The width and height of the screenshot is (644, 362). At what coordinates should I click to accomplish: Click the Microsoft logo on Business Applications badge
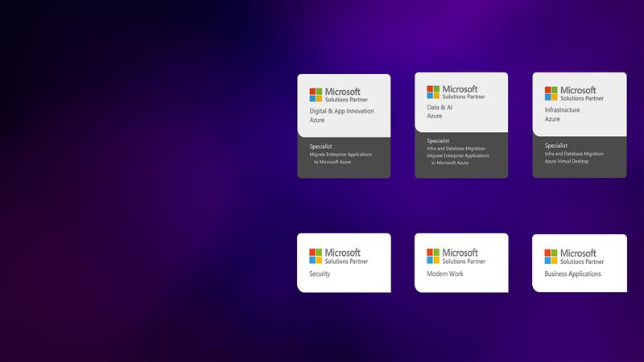pos(551,257)
